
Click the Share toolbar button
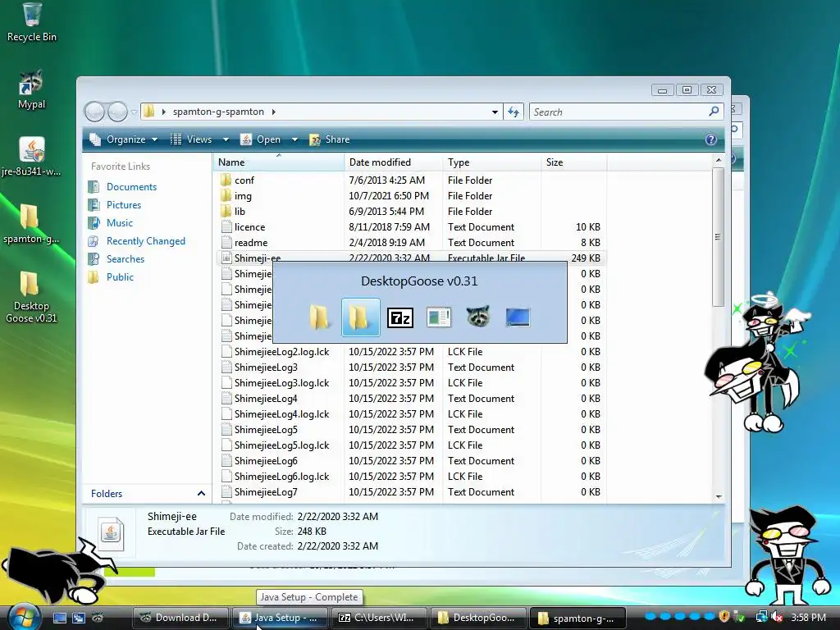point(330,139)
